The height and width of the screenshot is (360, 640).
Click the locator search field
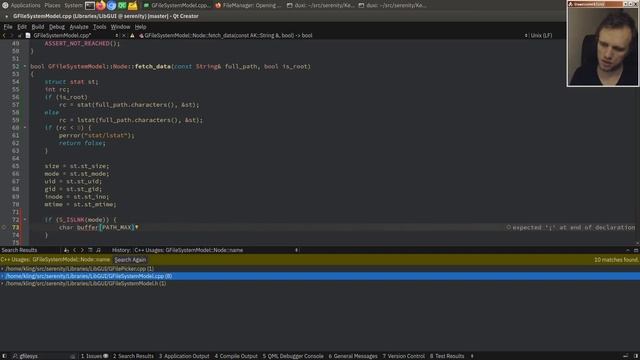coord(43,356)
